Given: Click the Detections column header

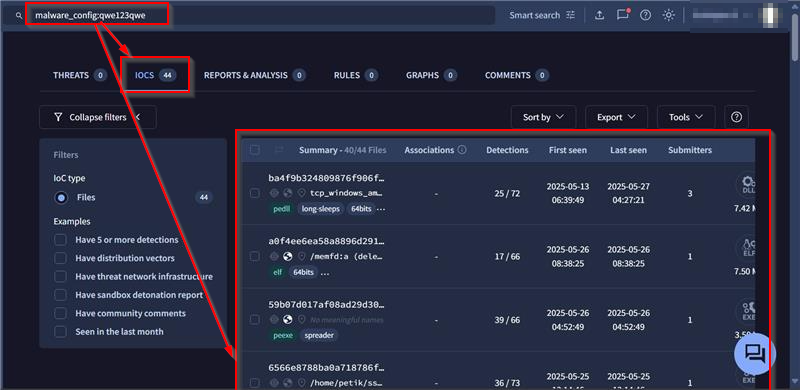Looking at the screenshot, I should coord(507,150).
